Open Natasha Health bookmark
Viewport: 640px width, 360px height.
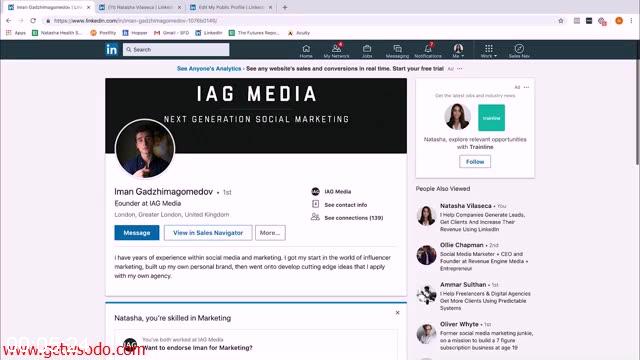click(x=57, y=33)
